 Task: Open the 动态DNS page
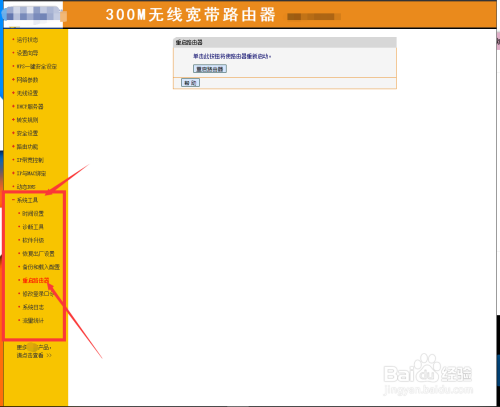pos(26,187)
